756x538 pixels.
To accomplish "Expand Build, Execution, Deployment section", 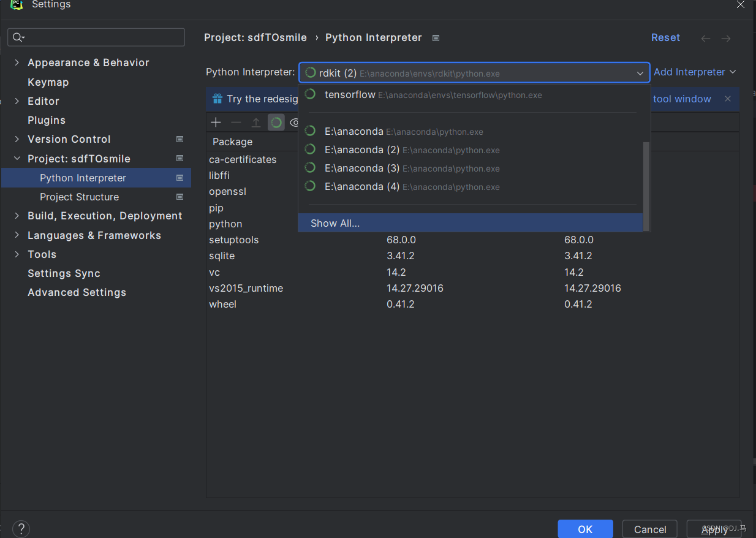I will [x=17, y=216].
